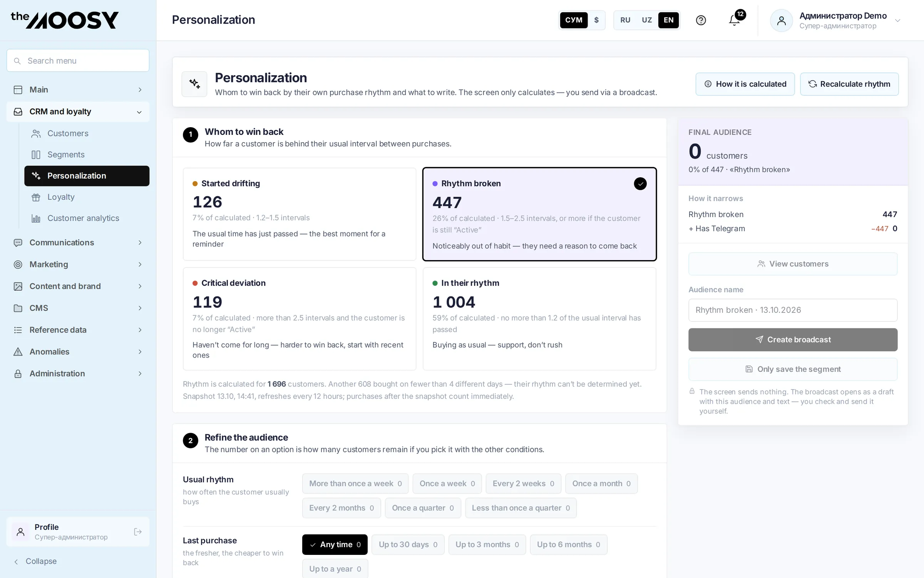This screenshot has width=924, height=578.
Task: Toggle the Once a week rhythm filter
Action: (447, 483)
